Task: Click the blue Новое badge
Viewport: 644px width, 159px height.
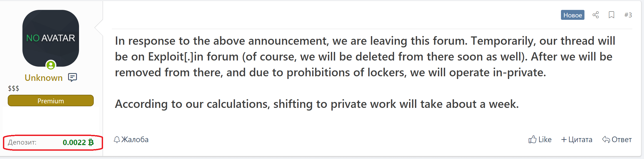Action: pyautogui.click(x=572, y=15)
